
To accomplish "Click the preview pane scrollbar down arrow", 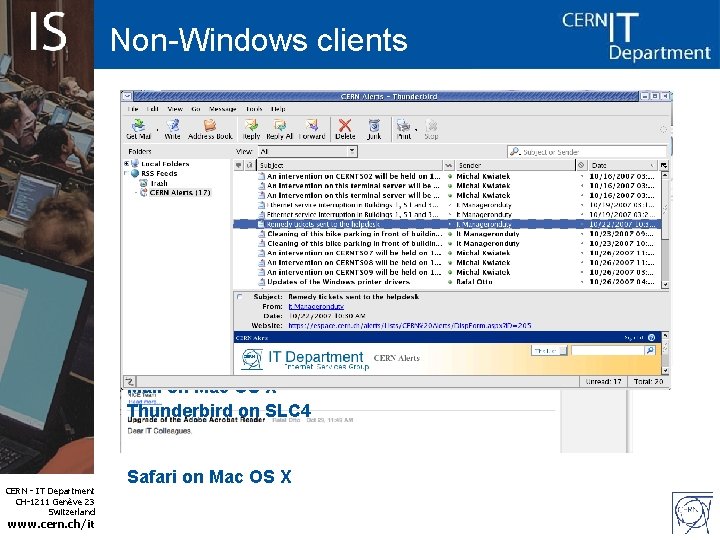I will click(x=664, y=370).
